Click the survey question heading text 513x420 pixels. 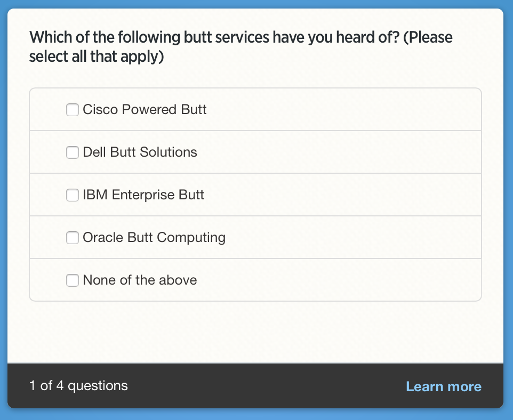click(x=241, y=46)
